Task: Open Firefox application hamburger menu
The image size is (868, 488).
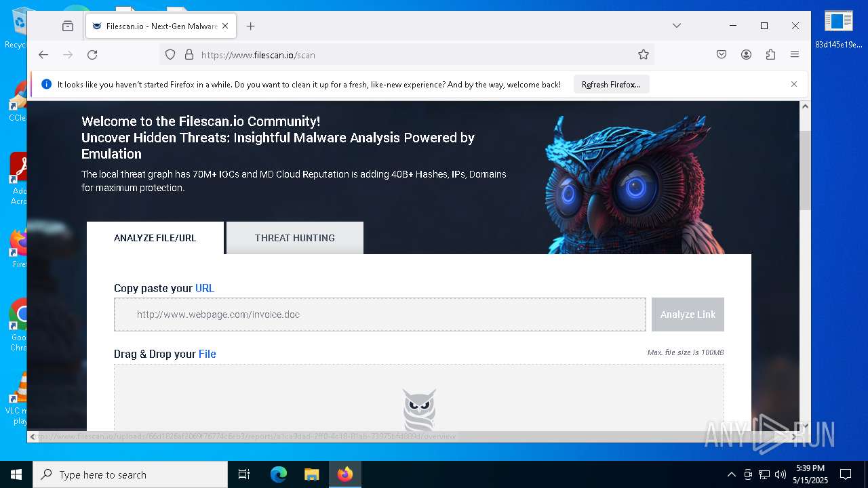Action: point(795,55)
